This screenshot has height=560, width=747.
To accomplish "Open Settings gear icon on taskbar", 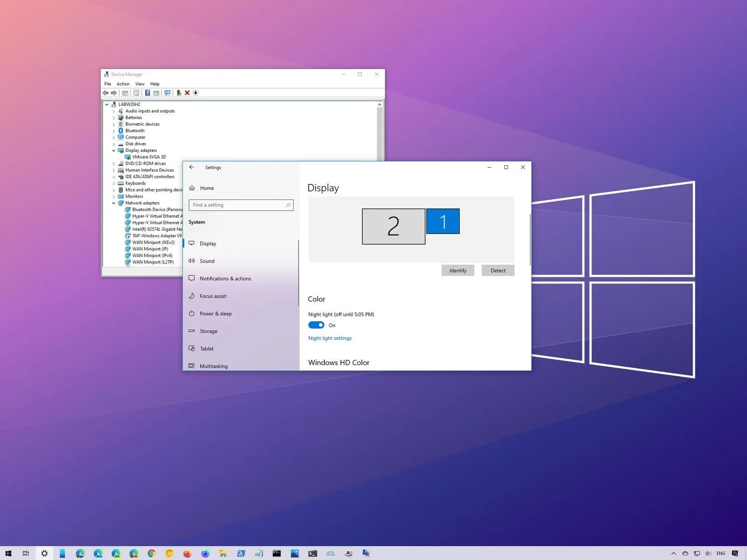I will [x=44, y=553].
